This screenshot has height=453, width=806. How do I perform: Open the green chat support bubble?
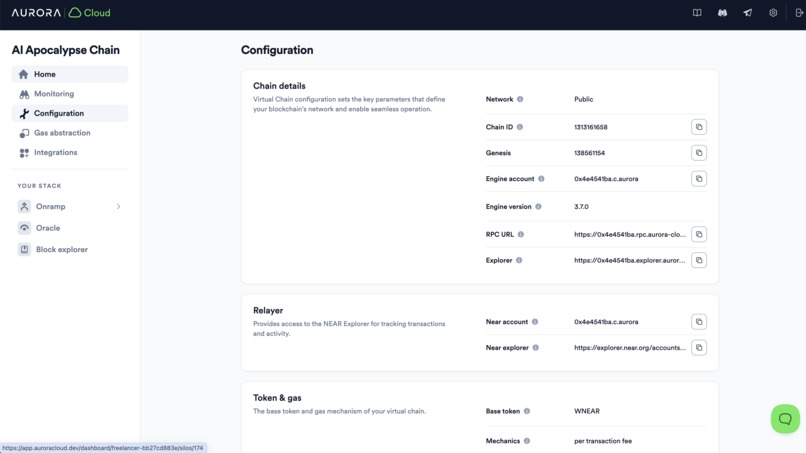coord(785,419)
